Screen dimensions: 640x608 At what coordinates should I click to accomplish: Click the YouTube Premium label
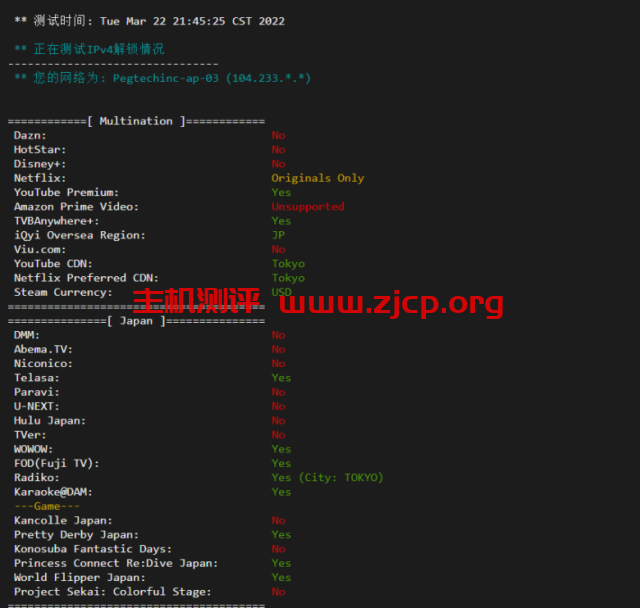pos(66,192)
